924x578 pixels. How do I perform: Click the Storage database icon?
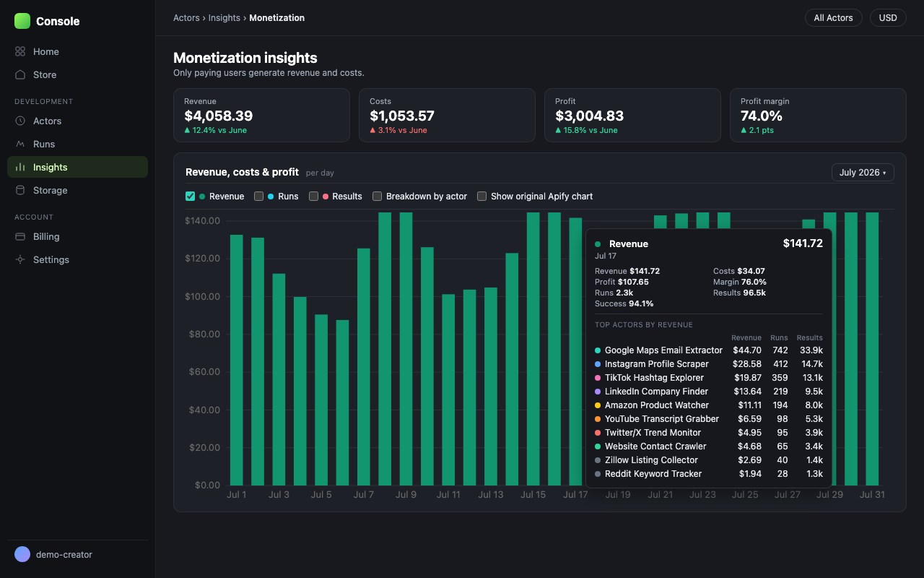pos(20,190)
